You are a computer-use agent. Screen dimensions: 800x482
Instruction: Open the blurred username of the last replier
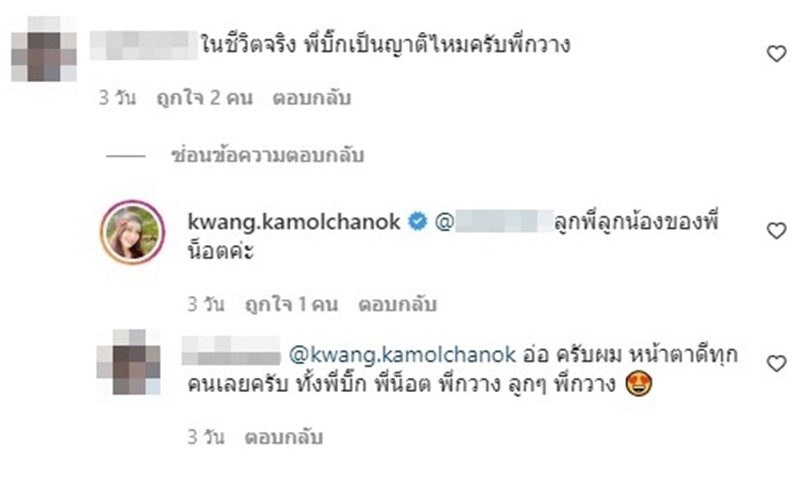(231, 351)
